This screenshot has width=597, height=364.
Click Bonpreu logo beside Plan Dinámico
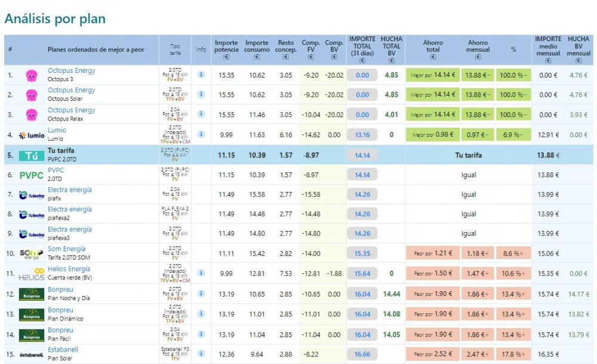coord(32,315)
